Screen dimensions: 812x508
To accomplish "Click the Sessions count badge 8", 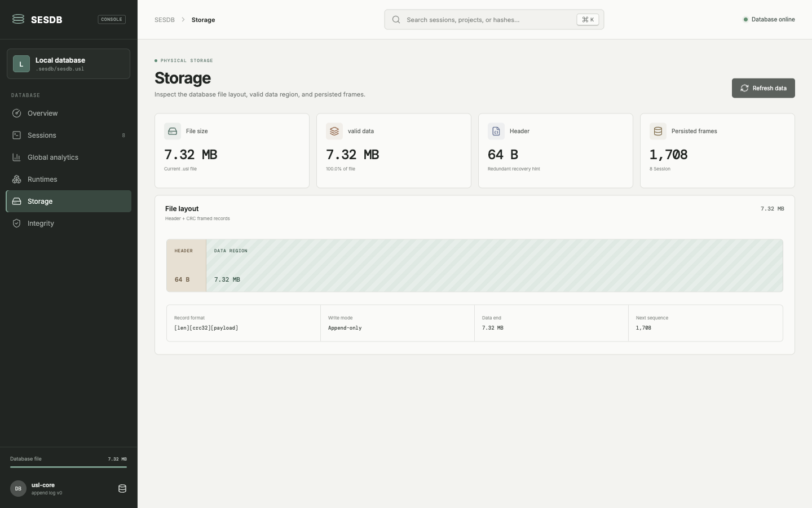I will [123, 135].
